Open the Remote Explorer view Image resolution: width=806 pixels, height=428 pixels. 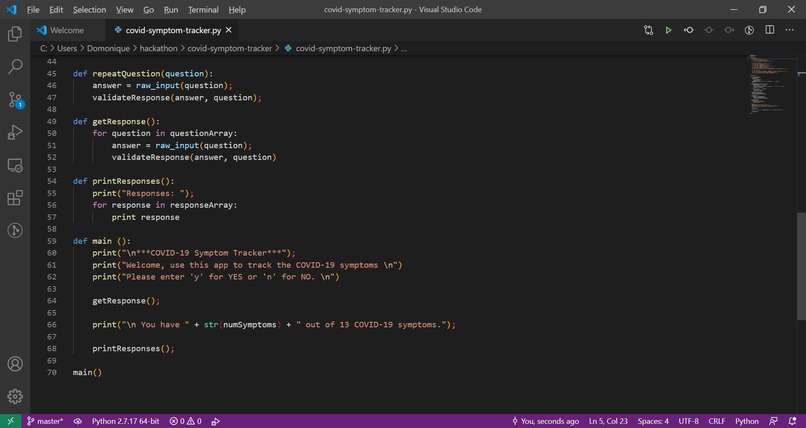point(15,165)
